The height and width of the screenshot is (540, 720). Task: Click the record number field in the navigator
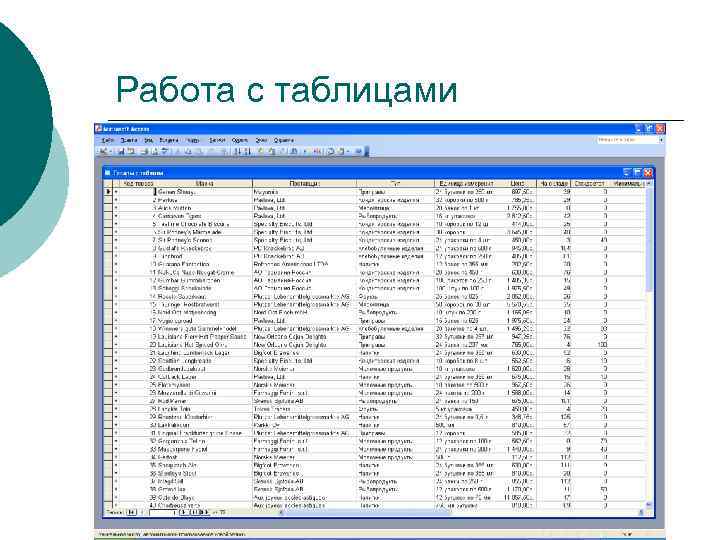pyautogui.click(x=163, y=512)
